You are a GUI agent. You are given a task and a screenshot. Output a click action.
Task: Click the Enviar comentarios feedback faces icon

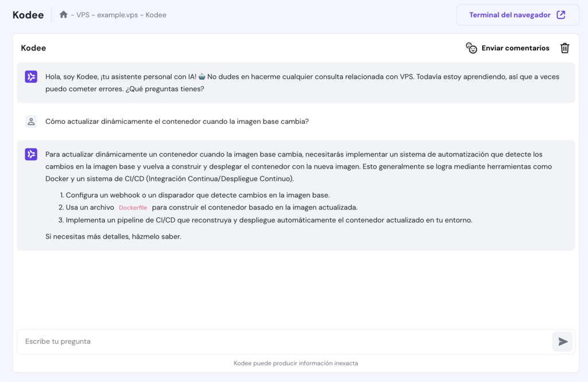pos(471,48)
